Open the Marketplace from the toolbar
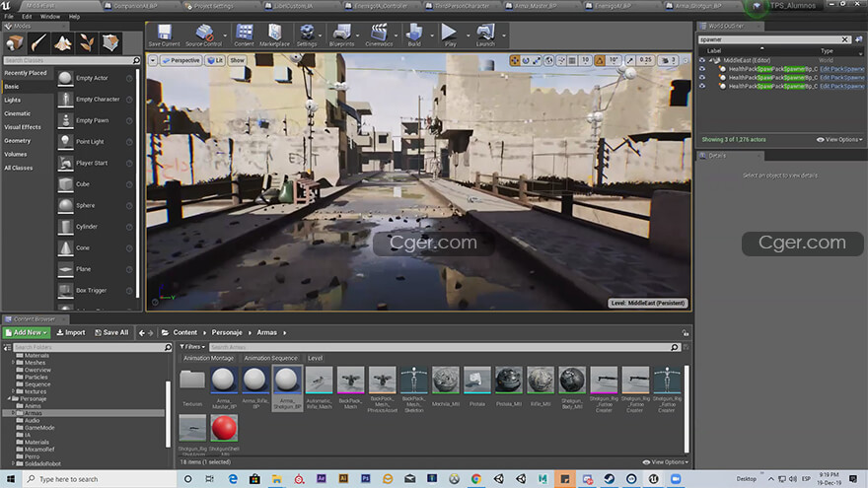 click(274, 35)
